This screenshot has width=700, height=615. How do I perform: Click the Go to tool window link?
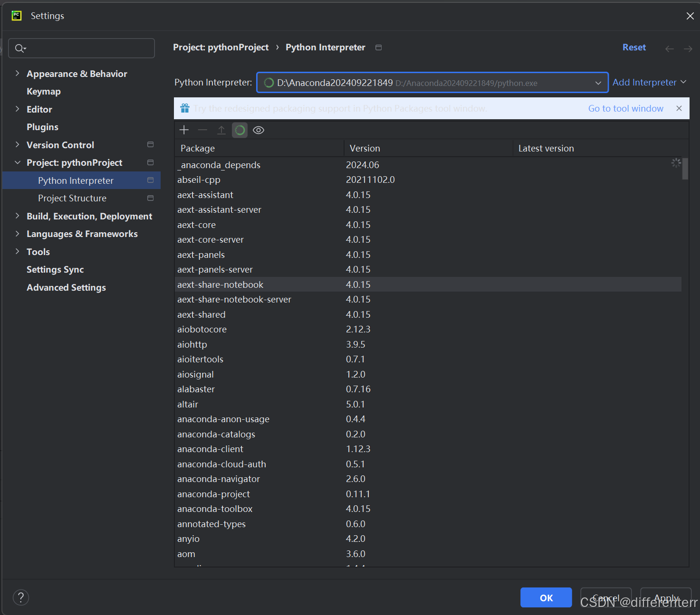(x=625, y=108)
